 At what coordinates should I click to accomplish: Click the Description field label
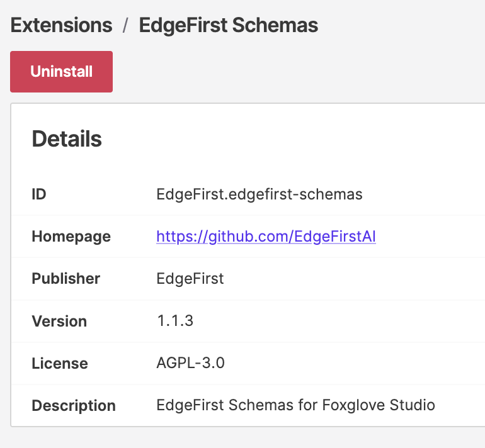[73, 406]
